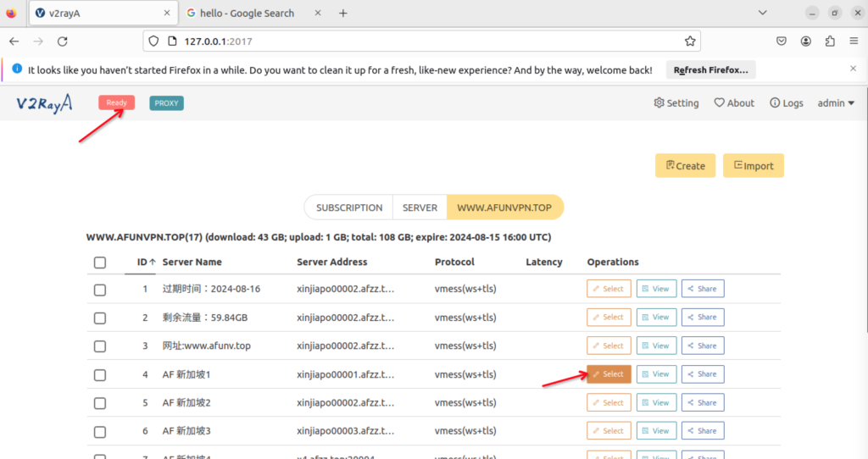Open the Pocket save icon
This screenshot has height=459, width=868.
pyautogui.click(x=781, y=41)
